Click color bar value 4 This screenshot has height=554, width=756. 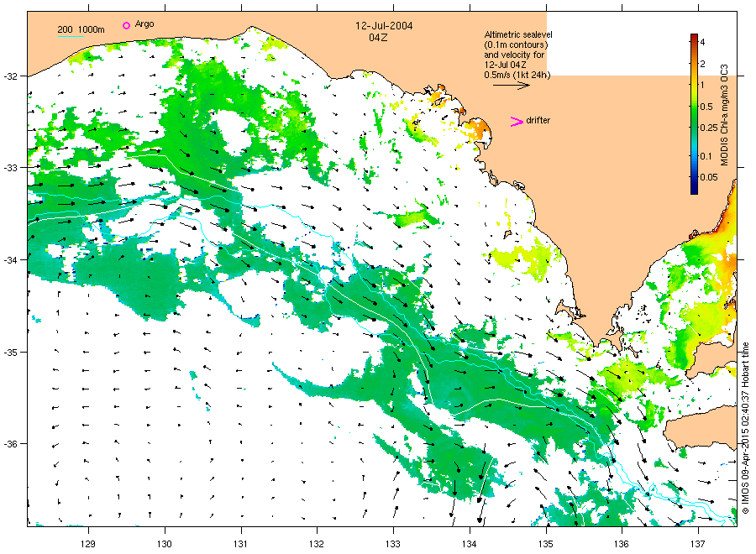(x=702, y=43)
